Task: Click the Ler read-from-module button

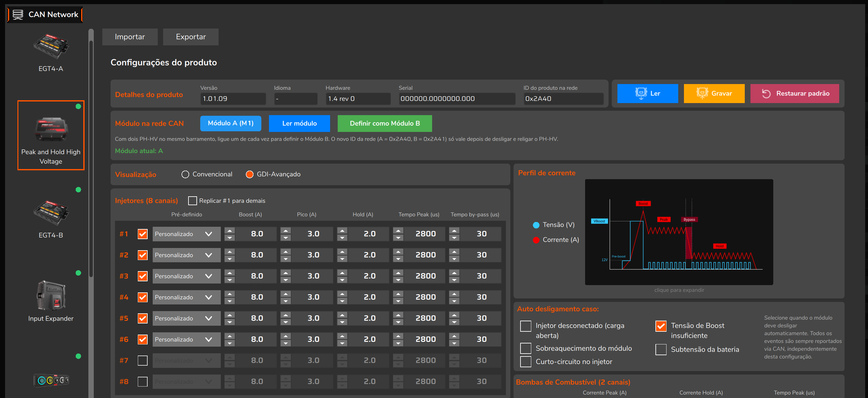Action: pos(647,94)
